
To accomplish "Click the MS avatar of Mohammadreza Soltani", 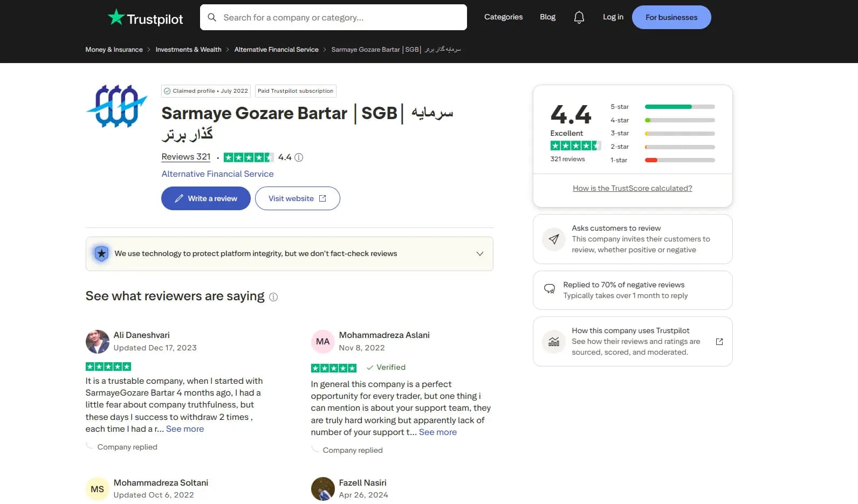I will (x=98, y=489).
